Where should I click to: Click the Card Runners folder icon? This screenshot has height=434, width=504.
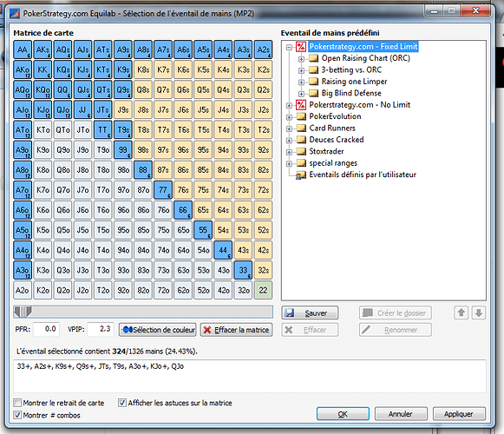[x=301, y=128]
